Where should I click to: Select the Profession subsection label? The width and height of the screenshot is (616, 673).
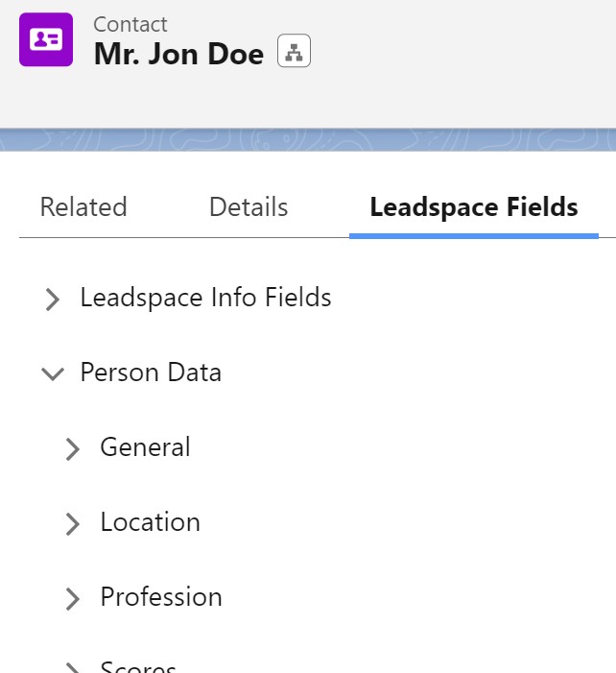[x=161, y=596]
